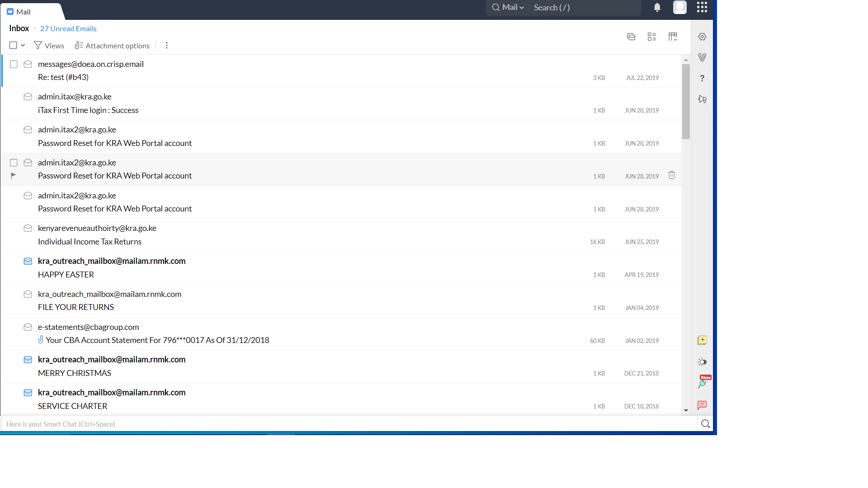Screen dimensions: 868x488
Task: Open the three-dot more options menu
Action: point(167,45)
